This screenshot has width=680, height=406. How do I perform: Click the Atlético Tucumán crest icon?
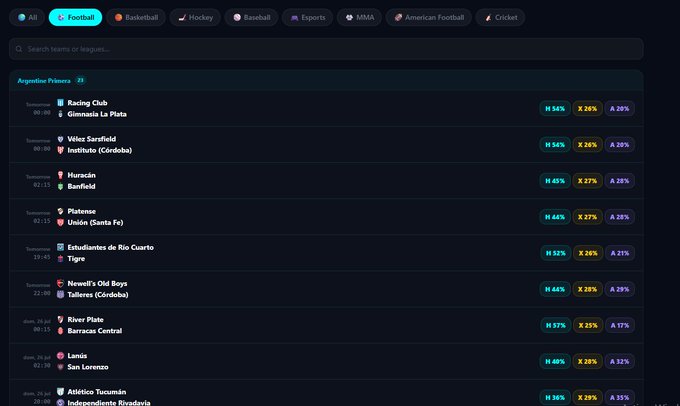[60, 392]
